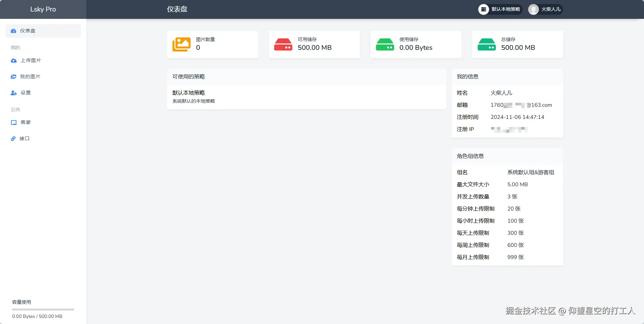Click the gallery monitor icon

click(13, 123)
